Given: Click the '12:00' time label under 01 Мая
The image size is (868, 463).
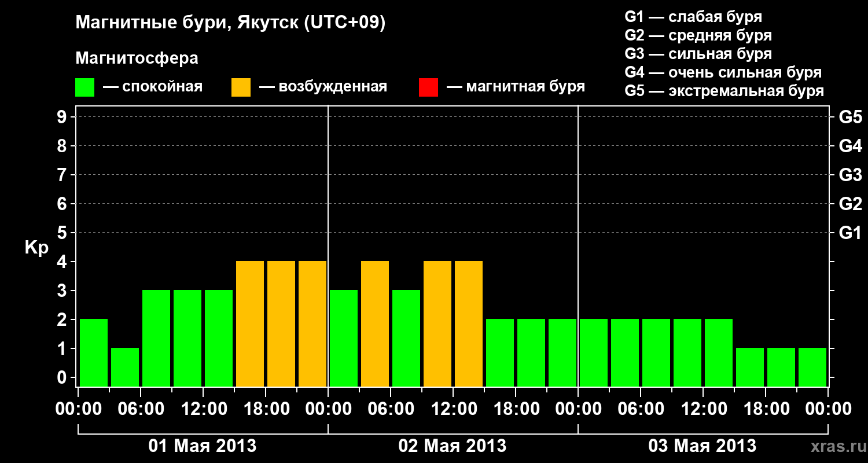Looking at the screenshot, I should [203, 409].
